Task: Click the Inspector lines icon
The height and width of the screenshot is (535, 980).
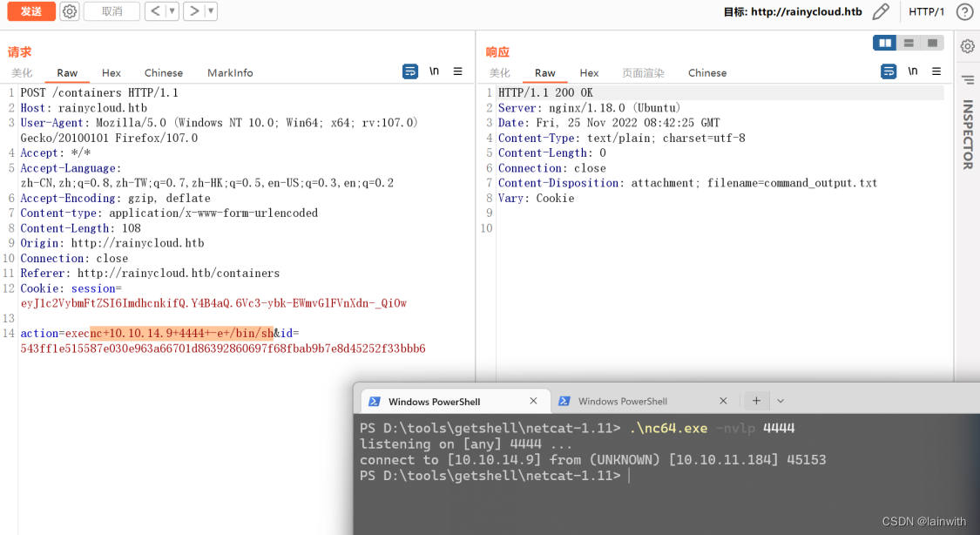Action: click(968, 80)
